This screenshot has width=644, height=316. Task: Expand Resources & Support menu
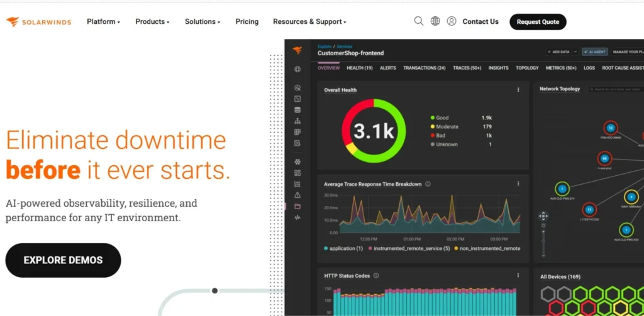click(x=309, y=22)
